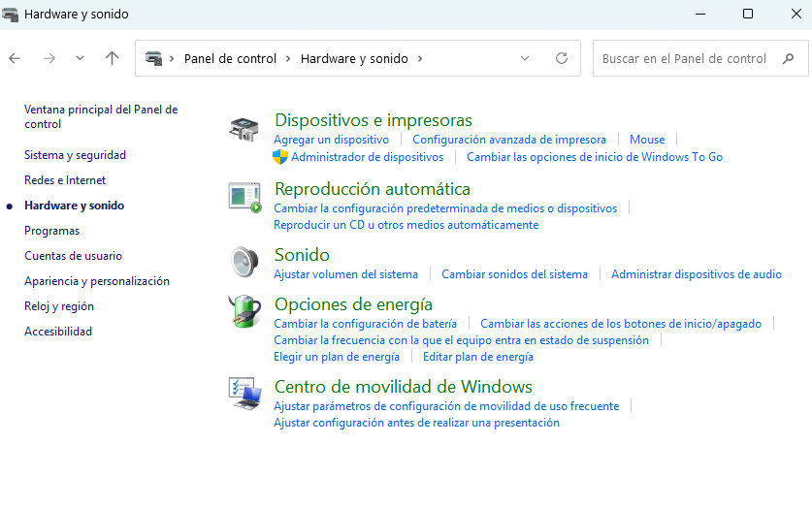Click Agregar un dispositivo
The image size is (812, 508).
(x=332, y=140)
